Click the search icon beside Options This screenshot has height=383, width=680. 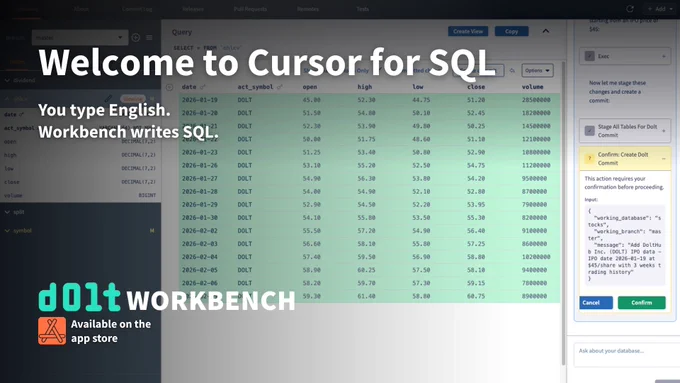512,70
